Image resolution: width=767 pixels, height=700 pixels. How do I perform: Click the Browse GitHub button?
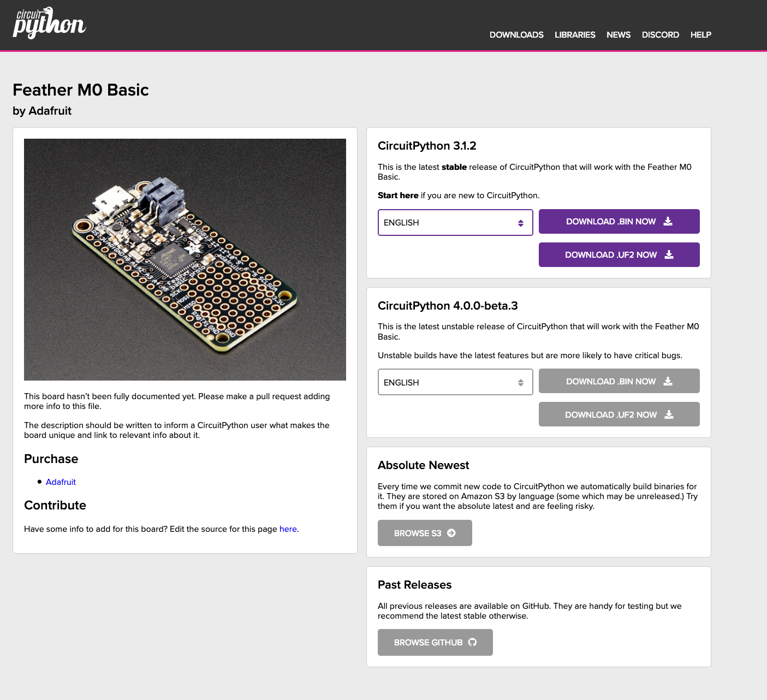[x=435, y=642]
